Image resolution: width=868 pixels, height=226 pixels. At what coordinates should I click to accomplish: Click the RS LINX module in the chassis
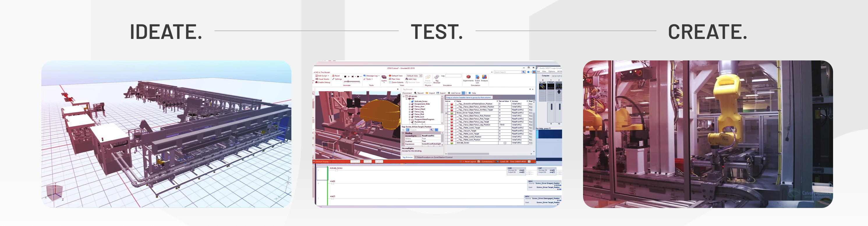tap(543, 91)
